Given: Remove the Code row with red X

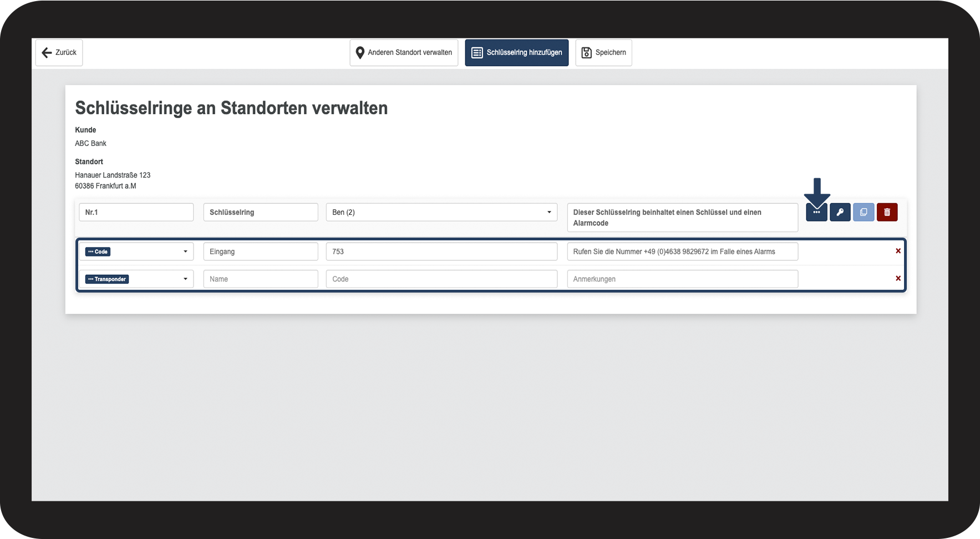Looking at the screenshot, I should coord(898,251).
